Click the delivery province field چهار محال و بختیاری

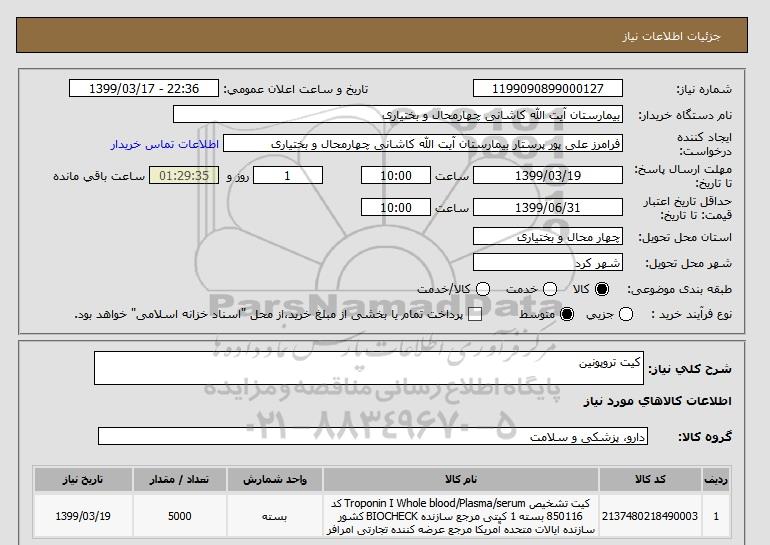[548, 237]
